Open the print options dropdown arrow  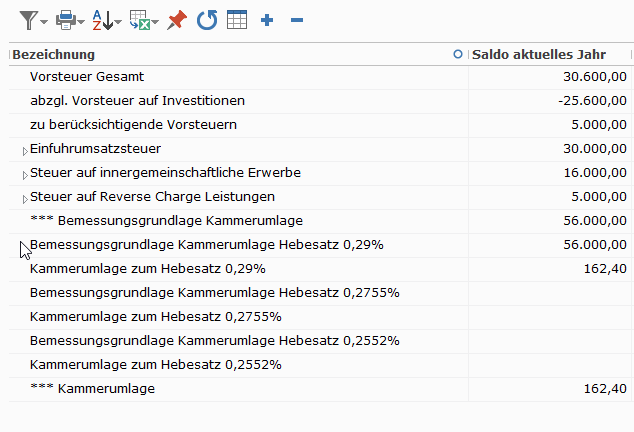[x=81, y=21]
